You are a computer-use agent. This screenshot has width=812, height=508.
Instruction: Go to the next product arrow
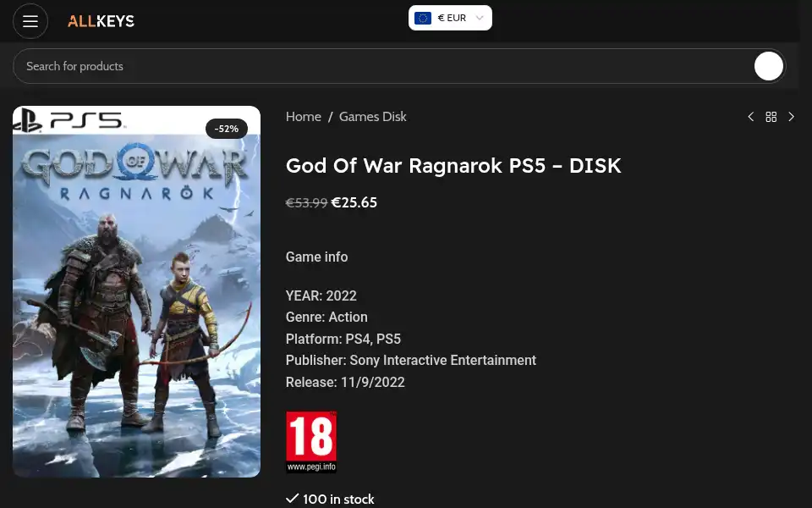click(791, 117)
